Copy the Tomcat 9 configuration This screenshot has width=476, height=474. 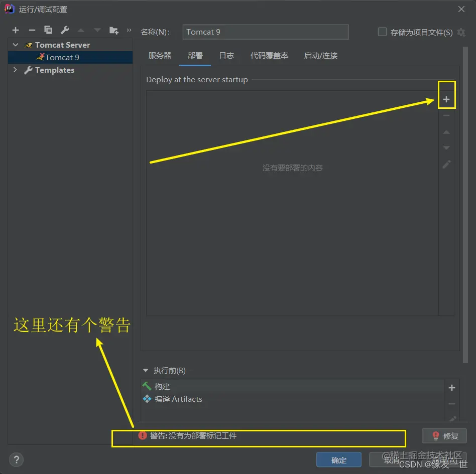[48, 30]
